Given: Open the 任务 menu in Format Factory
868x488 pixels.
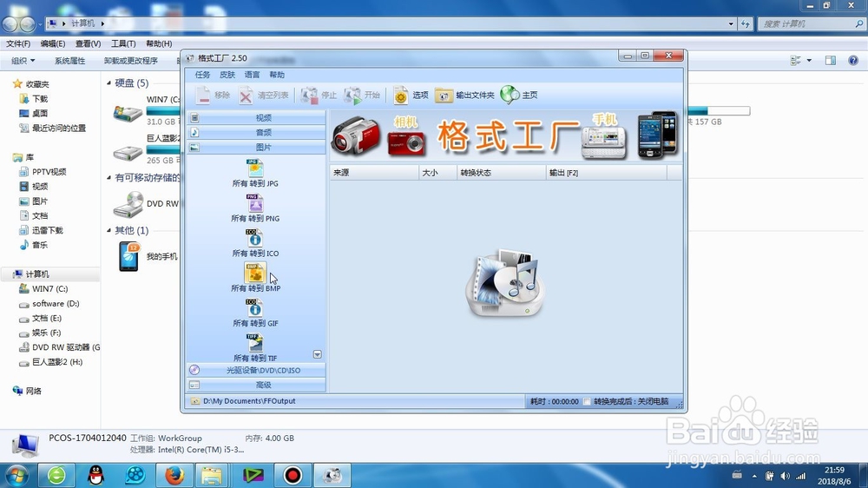Looking at the screenshot, I should [202, 75].
